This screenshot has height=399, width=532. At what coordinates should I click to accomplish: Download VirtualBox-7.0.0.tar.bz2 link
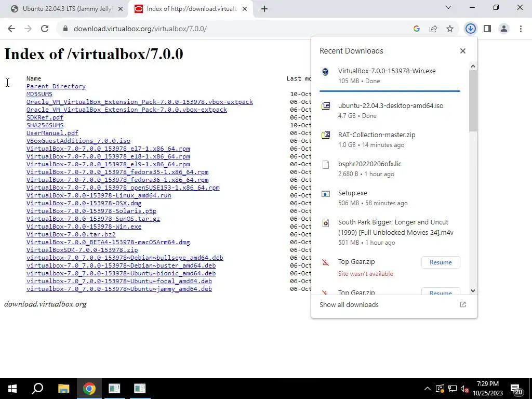click(x=71, y=234)
